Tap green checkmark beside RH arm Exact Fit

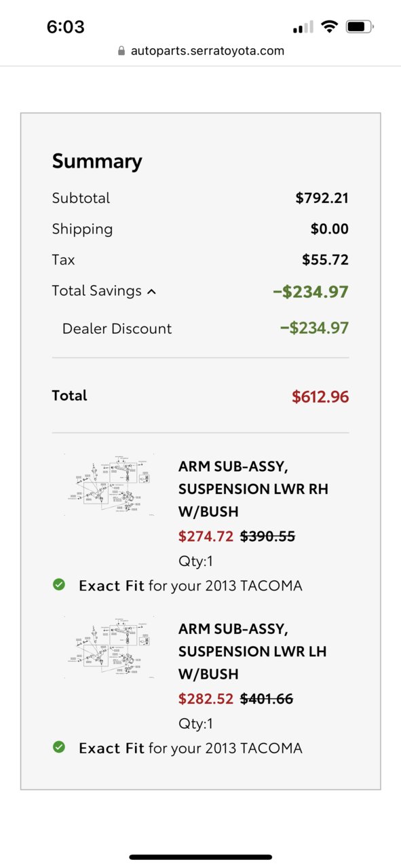click(59, 584)
